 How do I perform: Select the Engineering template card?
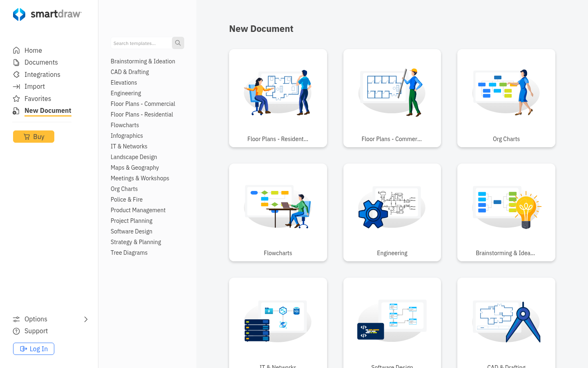click(x=392, y=212)
